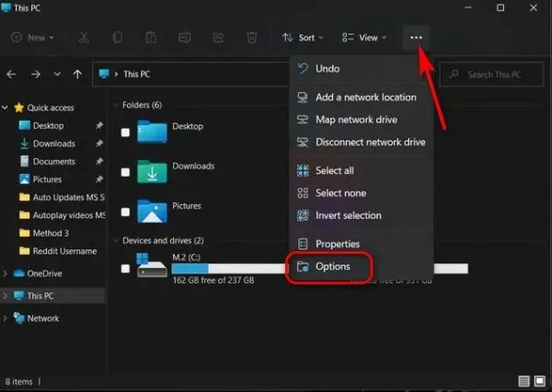Open Network in the navigation pane
The image size is (552, 392).
click(43, 318)
